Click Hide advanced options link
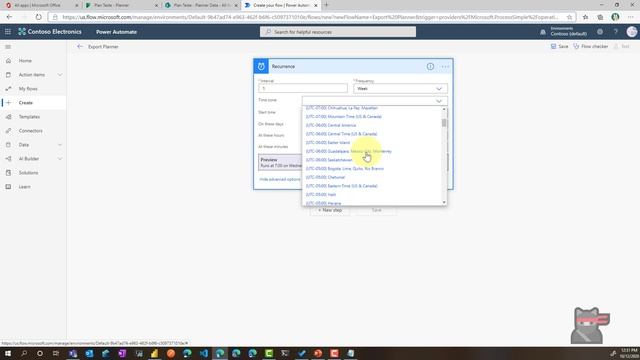 pos(280,179)
